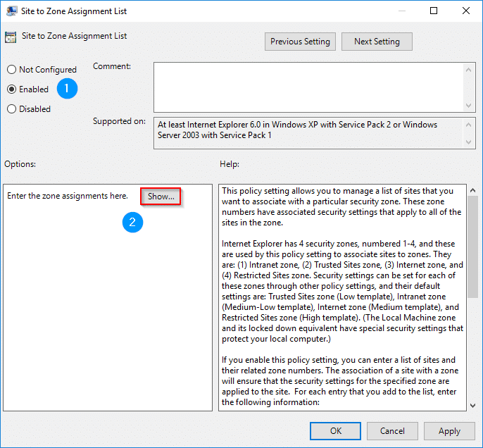The width and height of the screenshot is (483, 448).
Task: Click the 'Options:' label
Action: pos(20,164)
